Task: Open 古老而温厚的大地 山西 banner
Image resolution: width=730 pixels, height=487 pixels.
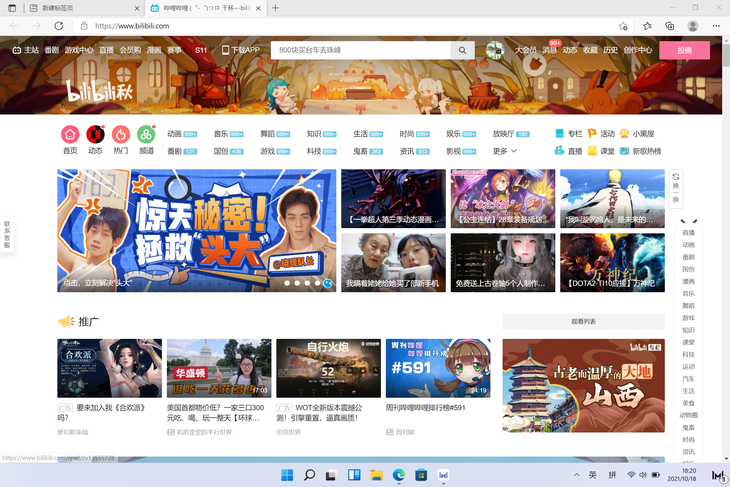Action: [583, 386]
